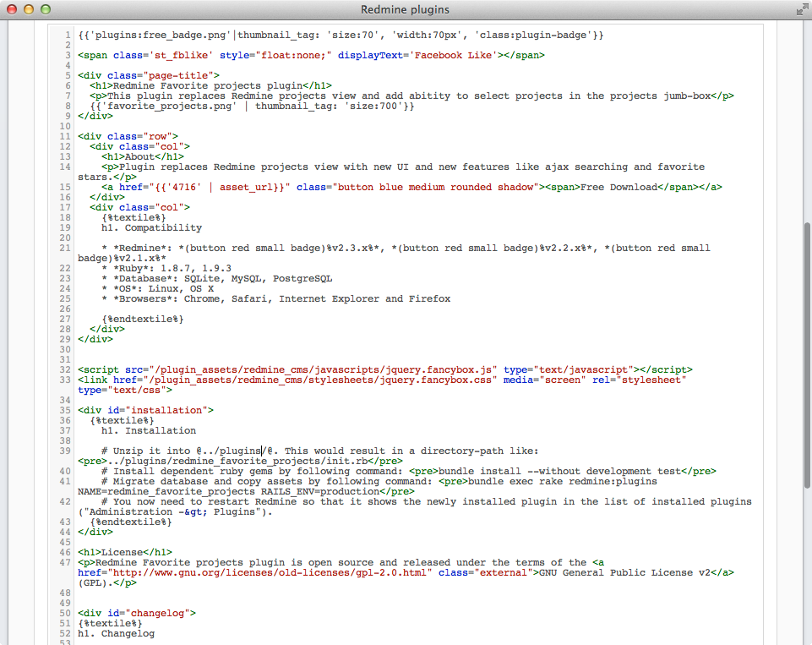Click the 'Redmine plugins' window title
Image resolution: width=812 pixels, height=645 pixels.
point(405,9)
